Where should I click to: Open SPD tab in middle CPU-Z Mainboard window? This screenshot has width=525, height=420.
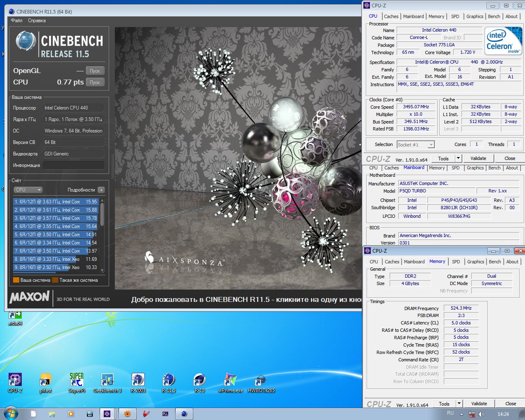click(x=456, y=168)
